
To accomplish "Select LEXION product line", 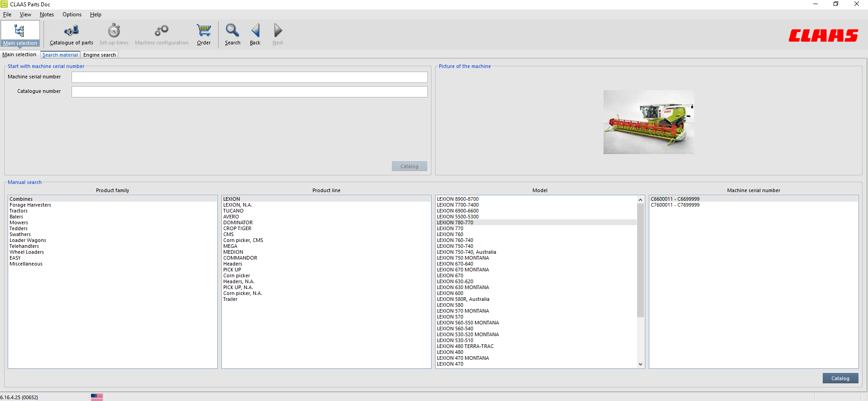I will pyautogui.click(x=326, y=199).
